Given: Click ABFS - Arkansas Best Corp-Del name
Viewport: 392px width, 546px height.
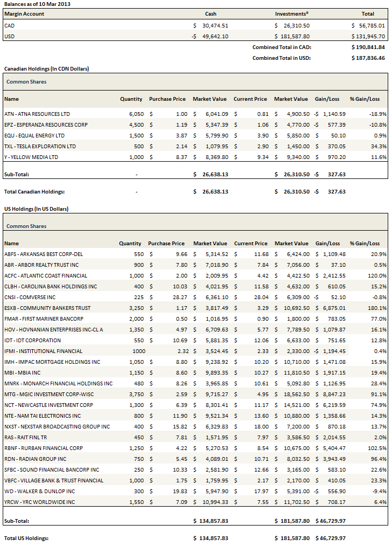Looking at the screenshot, I should click(45, 254).
